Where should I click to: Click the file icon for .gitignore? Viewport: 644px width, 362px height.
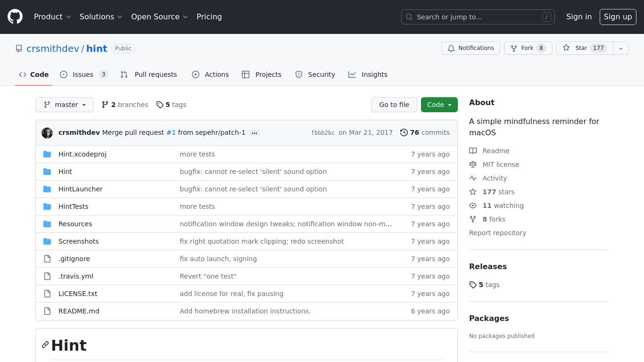tap(47, 259)
